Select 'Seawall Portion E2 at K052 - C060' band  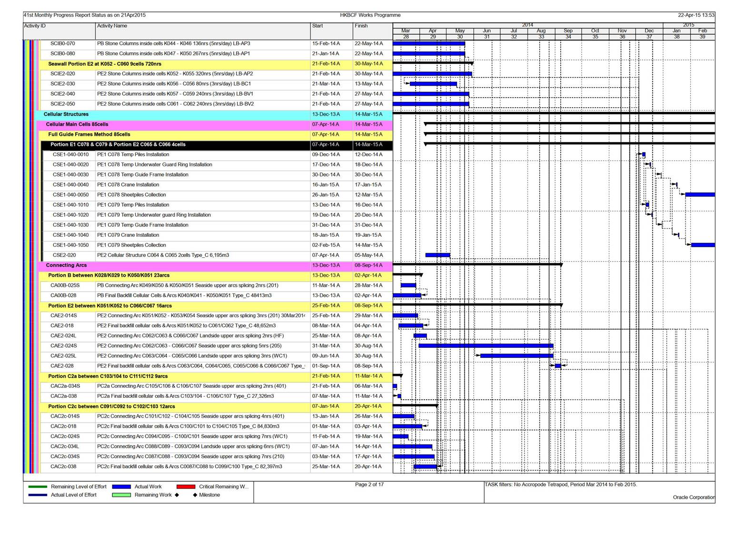pos(216,64)
